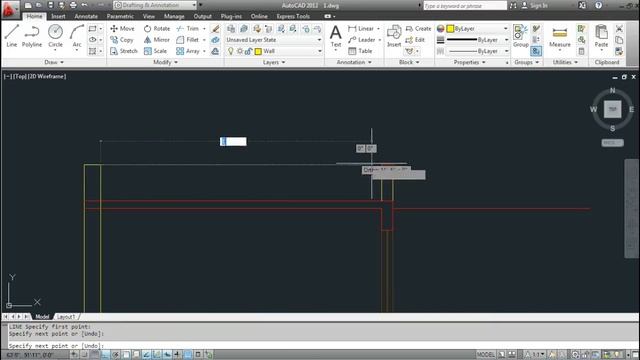
Task: Click the Wall layer yellow color swatch
Action: (x=258, y=51)
